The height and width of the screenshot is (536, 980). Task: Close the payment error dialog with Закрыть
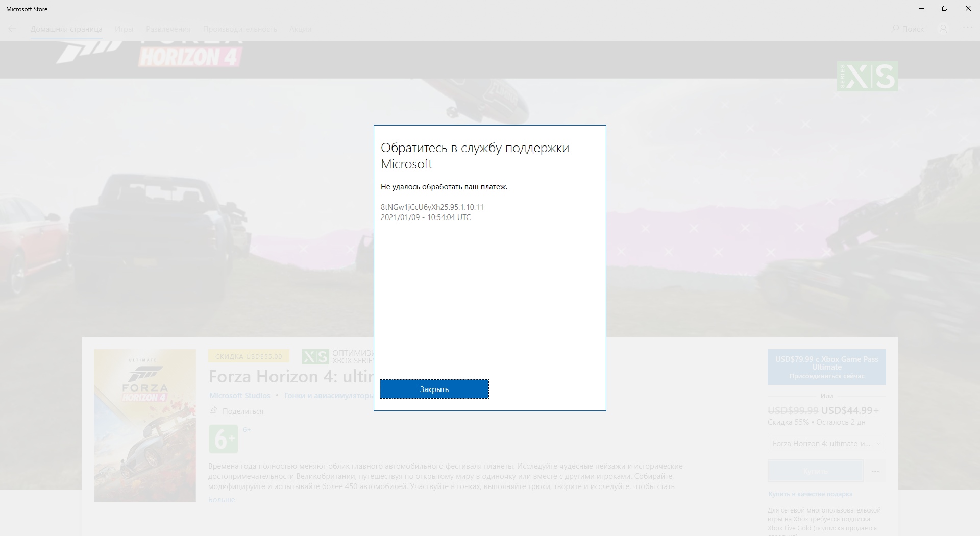[x=434, y=389]
